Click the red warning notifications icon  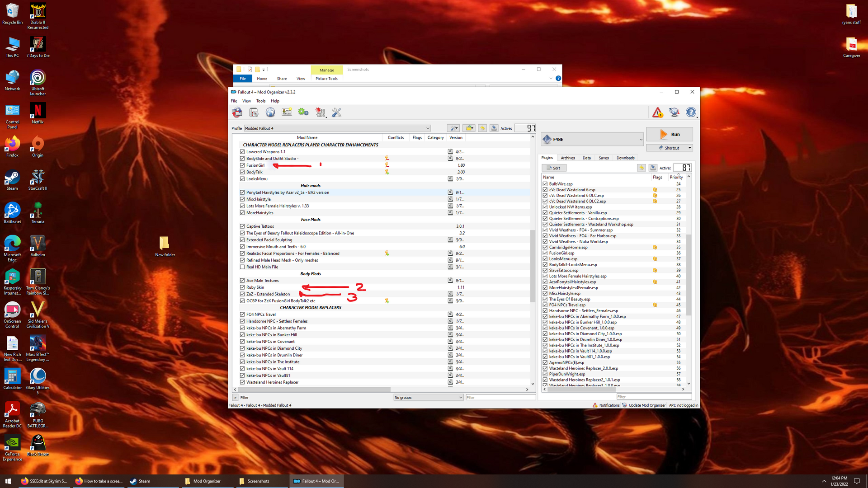click(657, 113)
